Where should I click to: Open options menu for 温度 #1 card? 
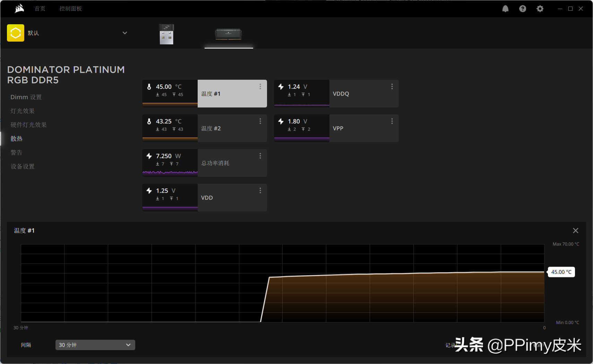pyautogui.click(x=260, y=87)
